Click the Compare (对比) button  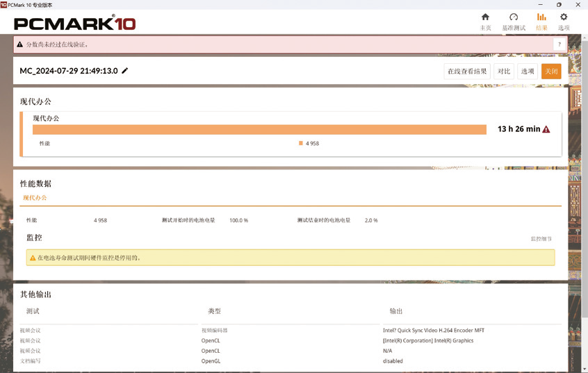point(504,72)
